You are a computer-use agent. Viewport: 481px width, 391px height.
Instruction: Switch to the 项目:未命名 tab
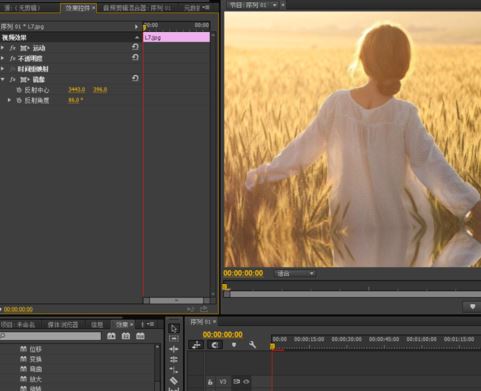tap(18, 324)
